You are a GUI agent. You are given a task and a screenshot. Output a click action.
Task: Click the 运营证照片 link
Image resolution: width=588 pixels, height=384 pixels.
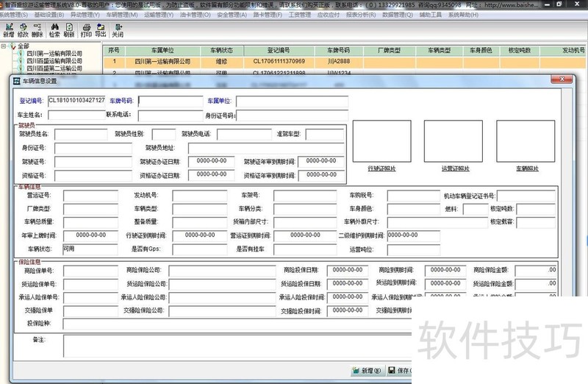pyautogui.click(x=453, y=168)
